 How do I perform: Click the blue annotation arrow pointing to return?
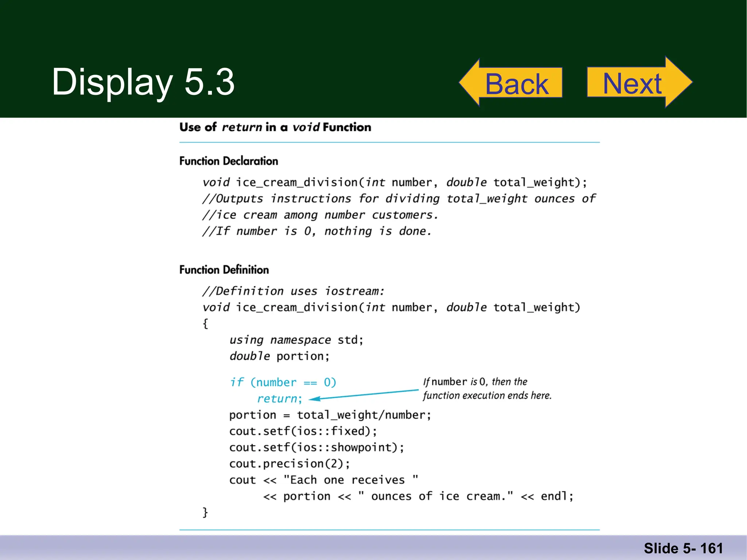tap(365, 395)
